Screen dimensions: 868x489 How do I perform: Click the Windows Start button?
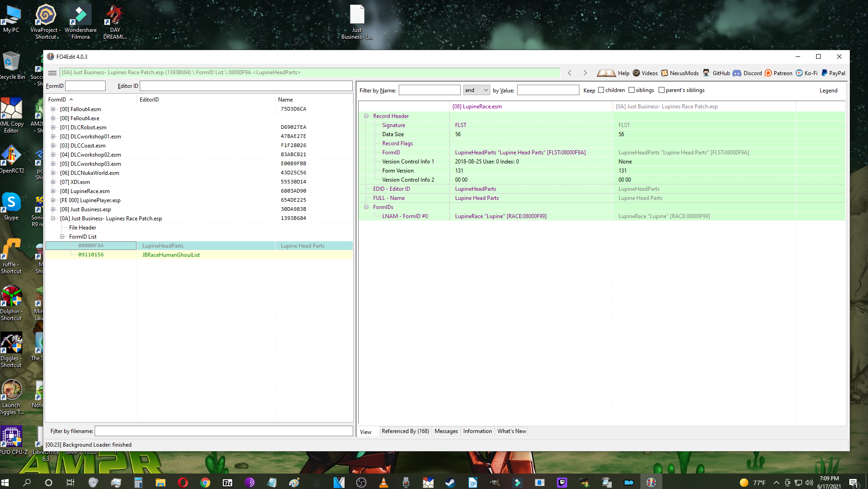5,482
